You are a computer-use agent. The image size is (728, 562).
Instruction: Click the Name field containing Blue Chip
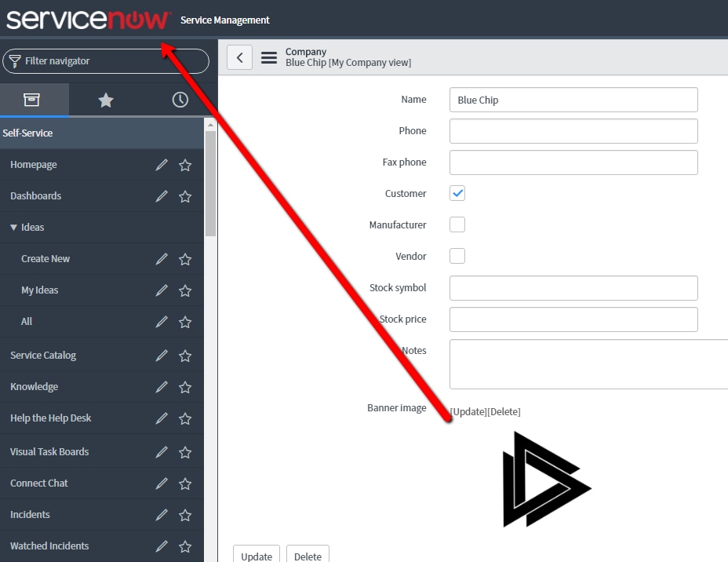[x=573, y=100]
